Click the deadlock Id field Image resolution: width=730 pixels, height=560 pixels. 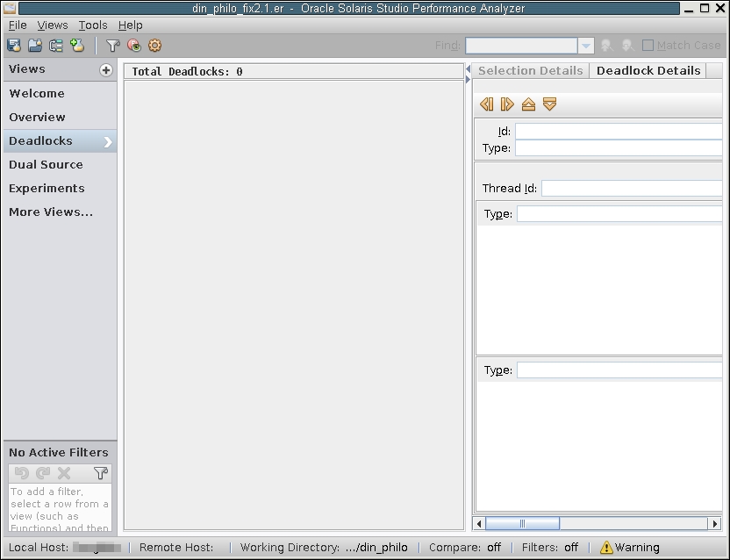tap(619, 132)
